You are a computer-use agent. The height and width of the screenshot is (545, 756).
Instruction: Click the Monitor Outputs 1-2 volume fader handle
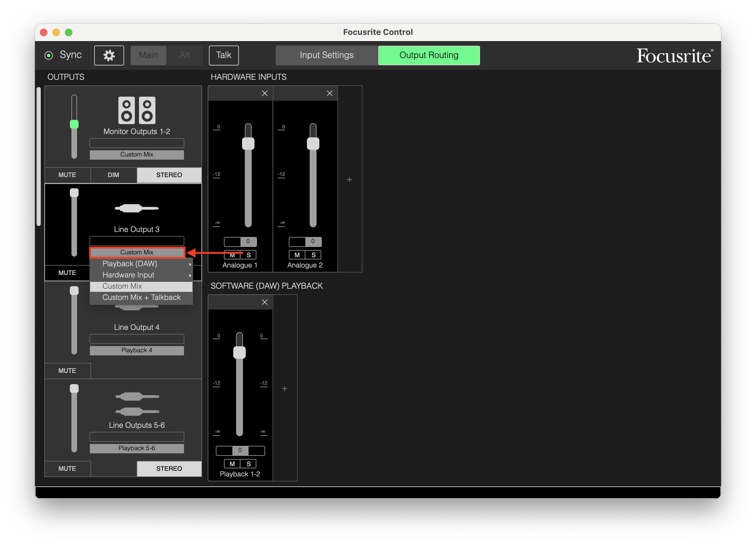point(74,124)
